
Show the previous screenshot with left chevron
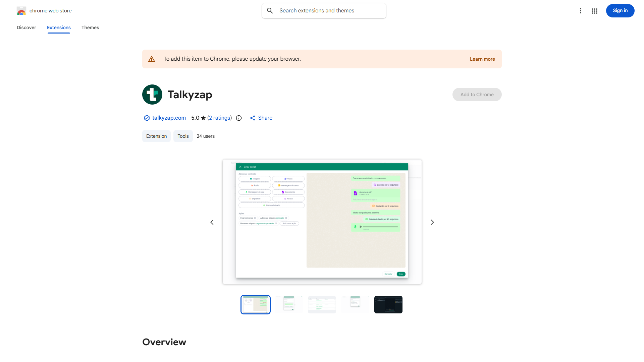pyautogui.click(x=212, y=222)
